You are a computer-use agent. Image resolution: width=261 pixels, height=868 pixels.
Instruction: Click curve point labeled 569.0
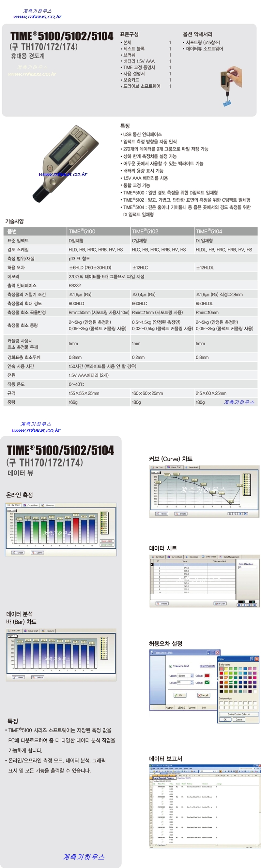click(231, 501)
